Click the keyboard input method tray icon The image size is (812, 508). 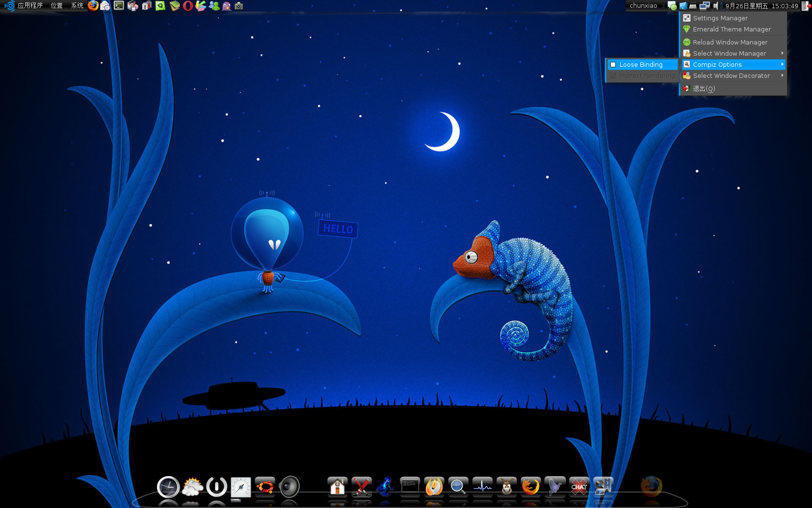coord(693,6)
